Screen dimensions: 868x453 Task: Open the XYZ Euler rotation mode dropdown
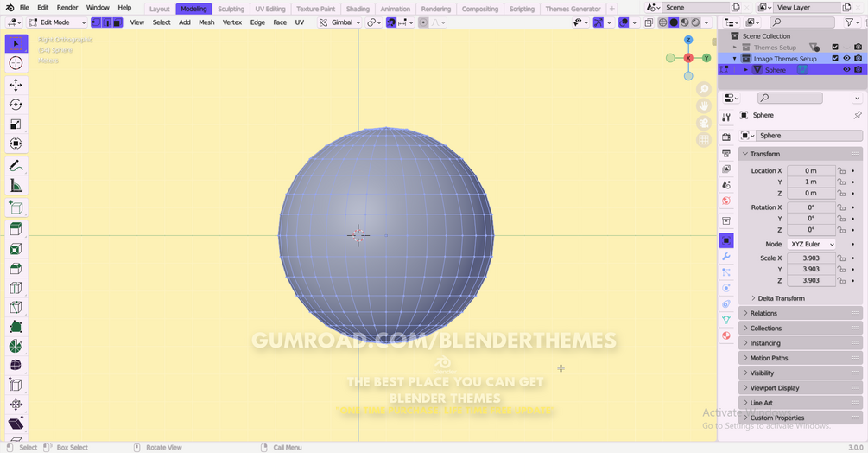coord(811,244)
